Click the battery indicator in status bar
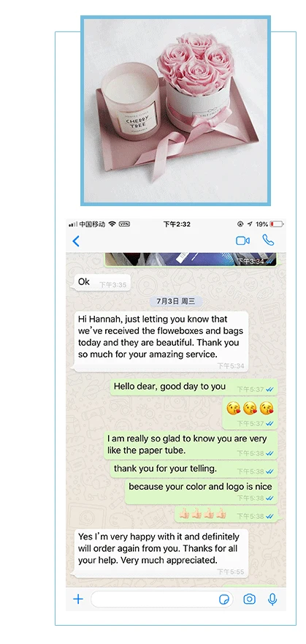306x644 pixels. 277,224
